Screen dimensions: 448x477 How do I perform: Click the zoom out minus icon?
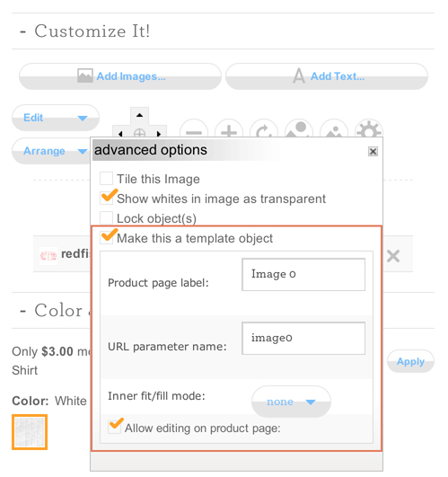194,129
